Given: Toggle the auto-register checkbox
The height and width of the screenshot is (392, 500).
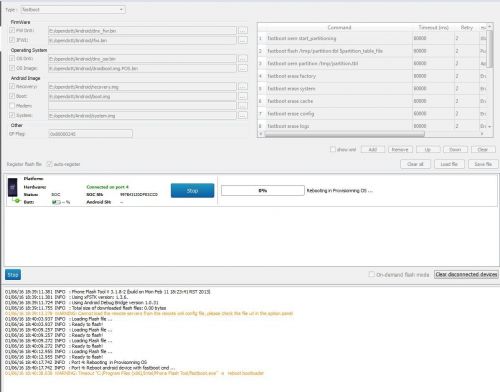Looking at the screenshot, I should (49, 164).
